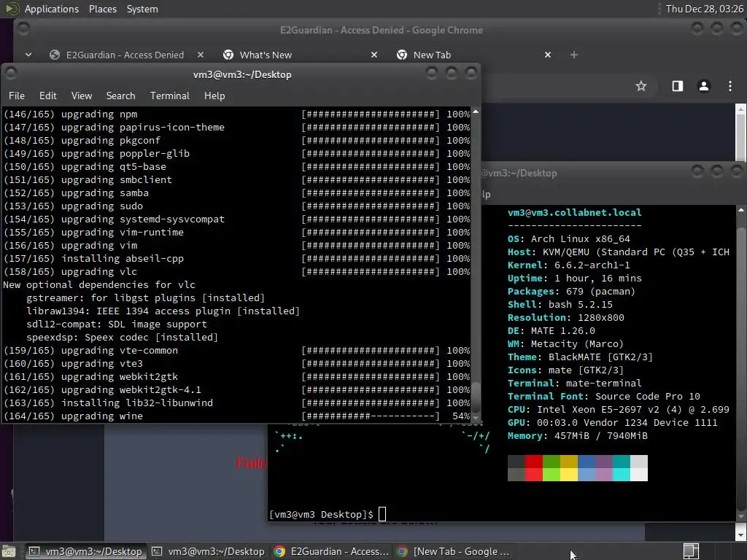The height and width of the screenshot is (560, 747).
Task: Click 'Memory: 457MiB / 7940MiB' line
Action: 578,436
